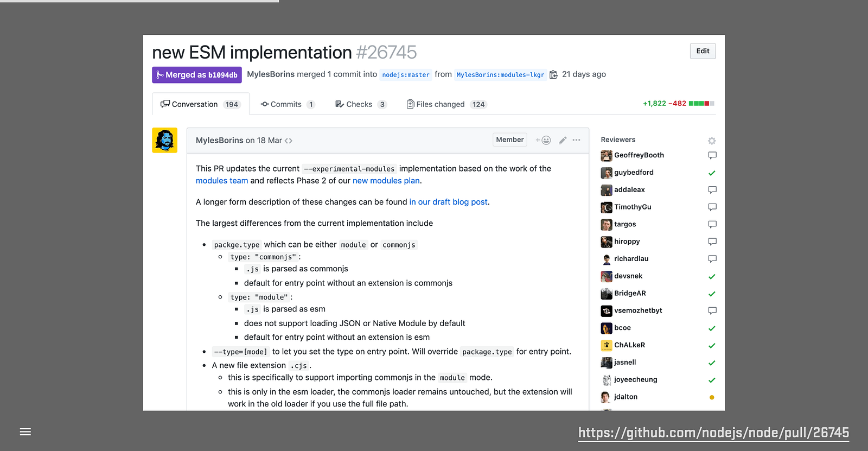Click the approved checkmark for ChALkeR
Image resolution: width=868 pixels, height=451 pixels.
(712, 346)
